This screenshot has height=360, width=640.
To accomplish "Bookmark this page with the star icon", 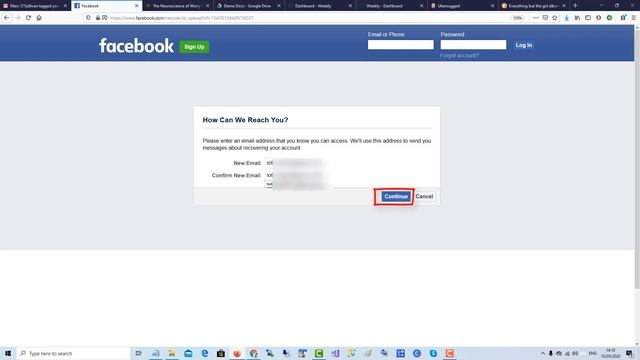I will pos(555,18).
